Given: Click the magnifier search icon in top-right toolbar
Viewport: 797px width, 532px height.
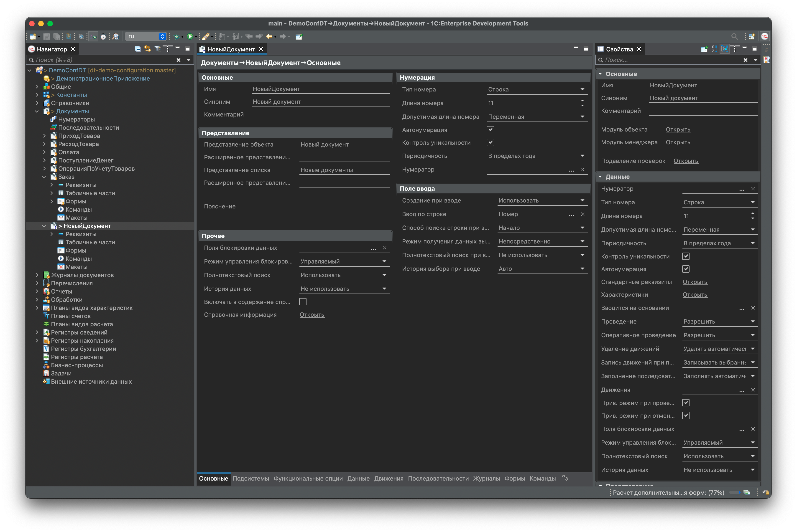Looking at the screenshot, I should click(x=734, y=36).
